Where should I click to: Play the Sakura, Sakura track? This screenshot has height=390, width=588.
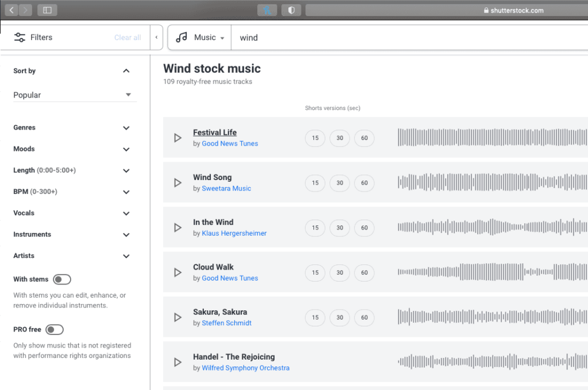coord(178,317)
